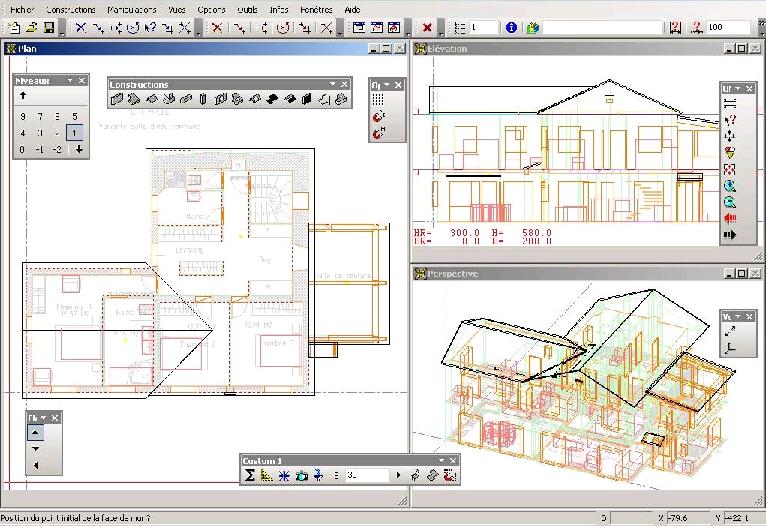Viewport: 766px width, 526px height.
Task: Click the zoom value field showing 100
Action: click(729, 27)
